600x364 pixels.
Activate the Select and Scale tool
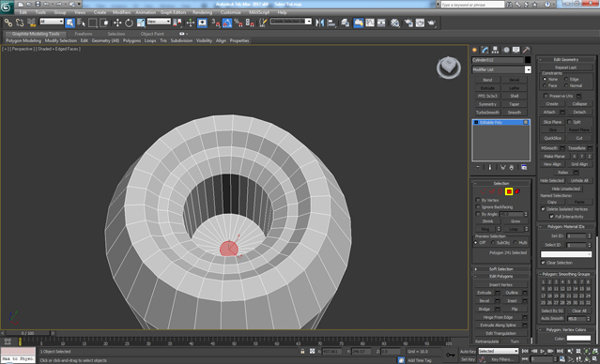coord(141,23)
